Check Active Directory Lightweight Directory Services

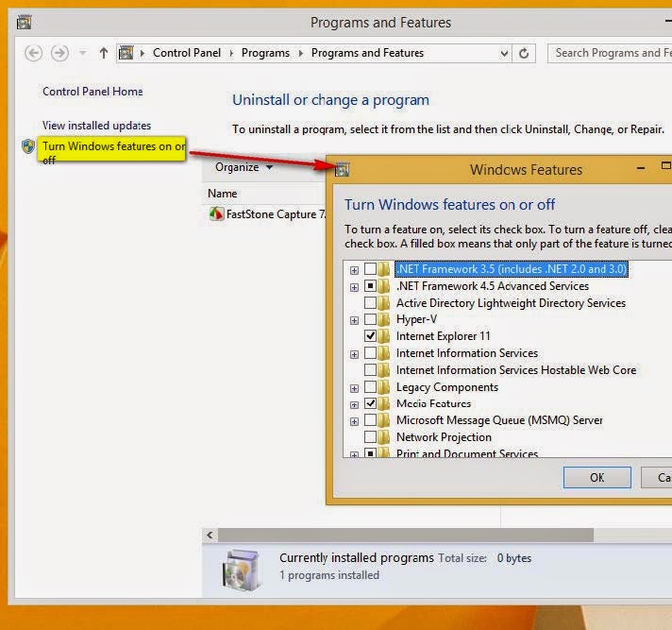point(370,303)
